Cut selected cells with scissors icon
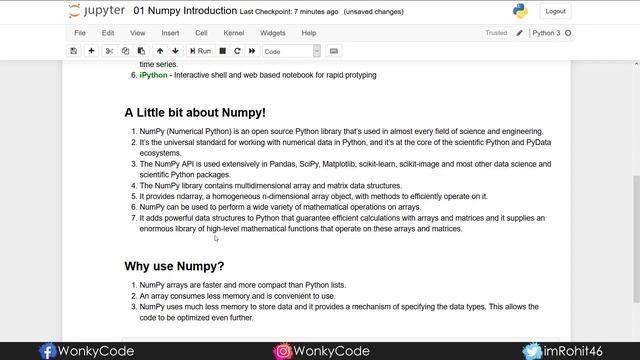Viewport: 640px width, 360px height. (x=109, y=51)
